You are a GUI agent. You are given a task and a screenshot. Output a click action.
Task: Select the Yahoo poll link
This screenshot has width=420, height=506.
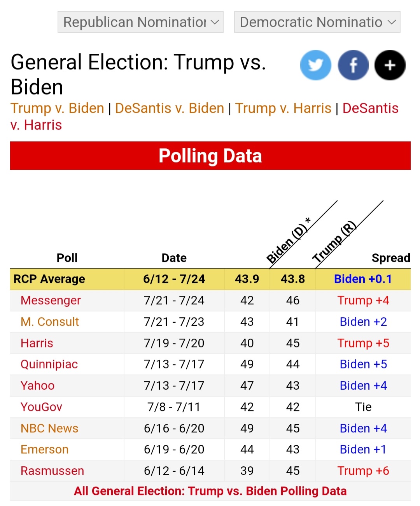[x=37, y=386]
